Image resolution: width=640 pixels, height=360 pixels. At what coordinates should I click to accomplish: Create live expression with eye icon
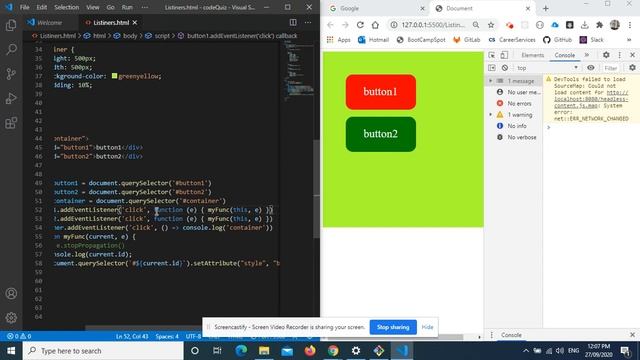[591, 68]
